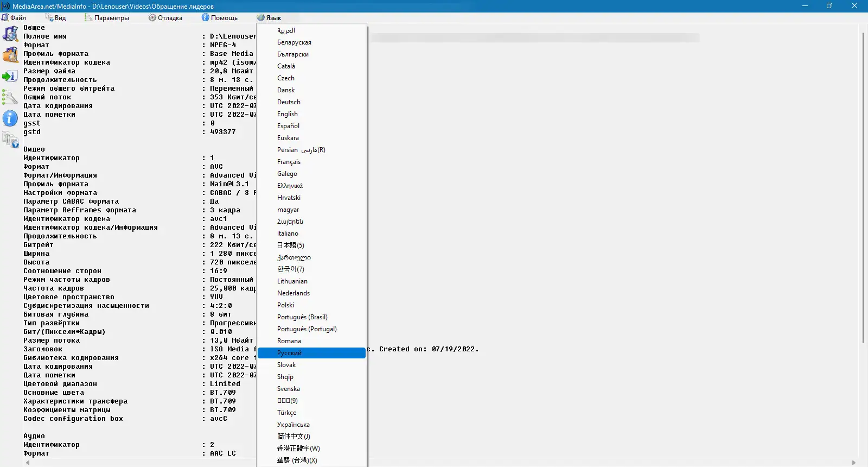Click the gstd value 493377
Image resolution: width=868 pixels, height=467 pixels.
223,132
